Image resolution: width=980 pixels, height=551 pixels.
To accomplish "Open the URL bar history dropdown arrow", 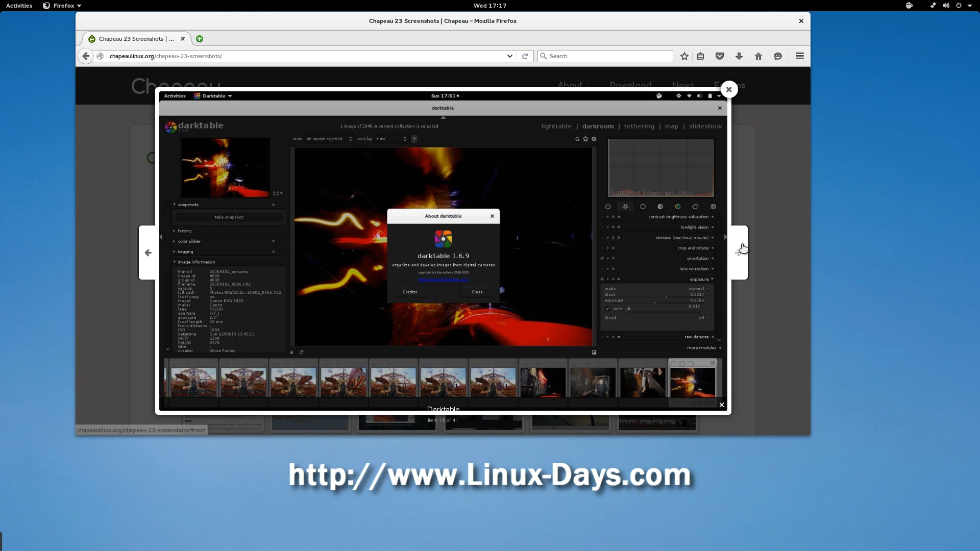I will coord(509,56).
